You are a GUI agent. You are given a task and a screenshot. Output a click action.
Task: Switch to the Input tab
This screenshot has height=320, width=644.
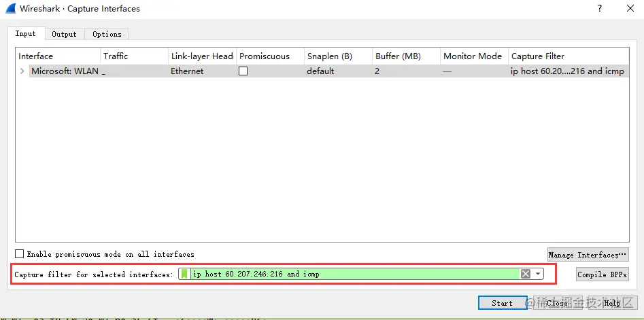click(x=25, y=34)
